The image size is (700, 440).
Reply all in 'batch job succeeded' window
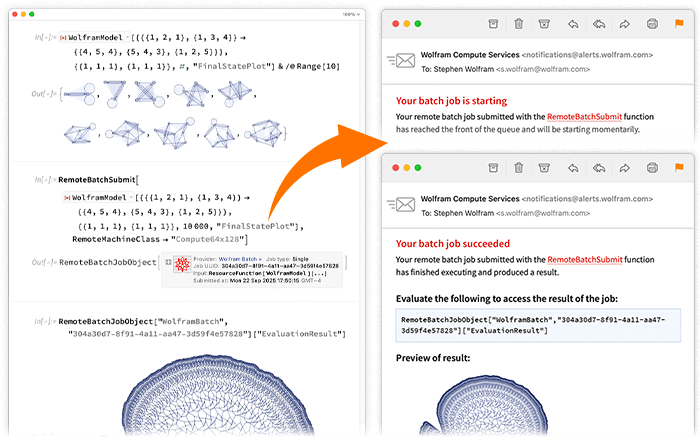(599, 168)
